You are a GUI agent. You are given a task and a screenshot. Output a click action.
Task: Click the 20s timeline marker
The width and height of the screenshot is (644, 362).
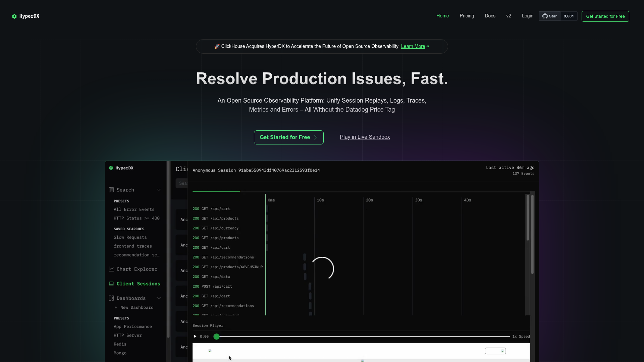369,200
